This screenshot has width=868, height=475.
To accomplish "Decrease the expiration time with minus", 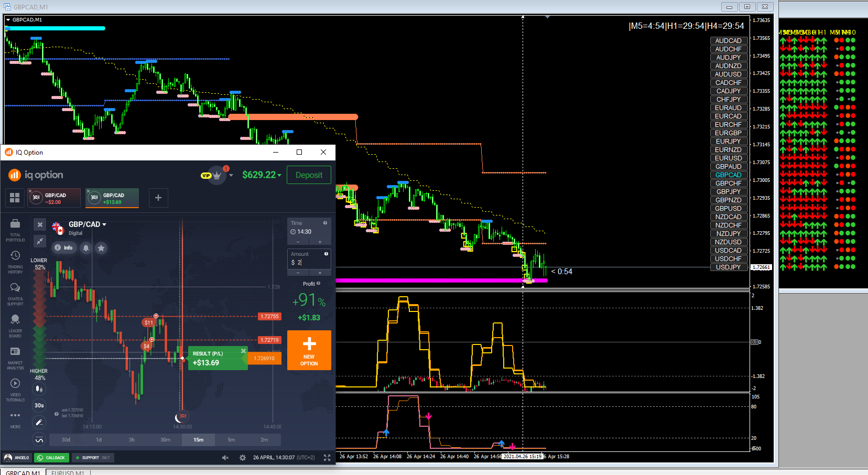I will 298,242.
